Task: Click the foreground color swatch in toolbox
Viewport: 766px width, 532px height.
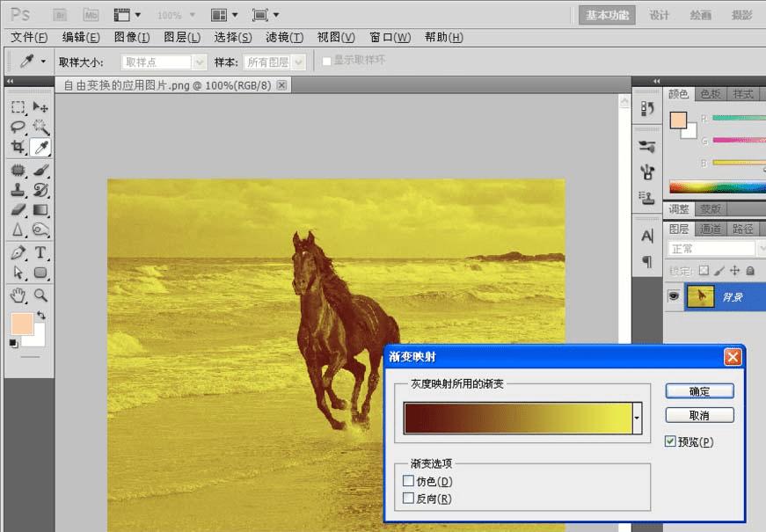Action: pos(22,324)
